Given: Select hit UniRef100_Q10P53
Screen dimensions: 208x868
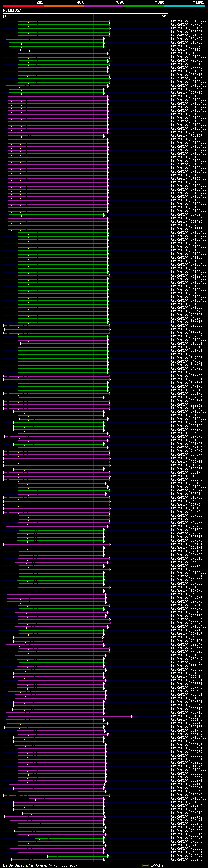Looking at the screenshot, I should (x=187, y=42).
